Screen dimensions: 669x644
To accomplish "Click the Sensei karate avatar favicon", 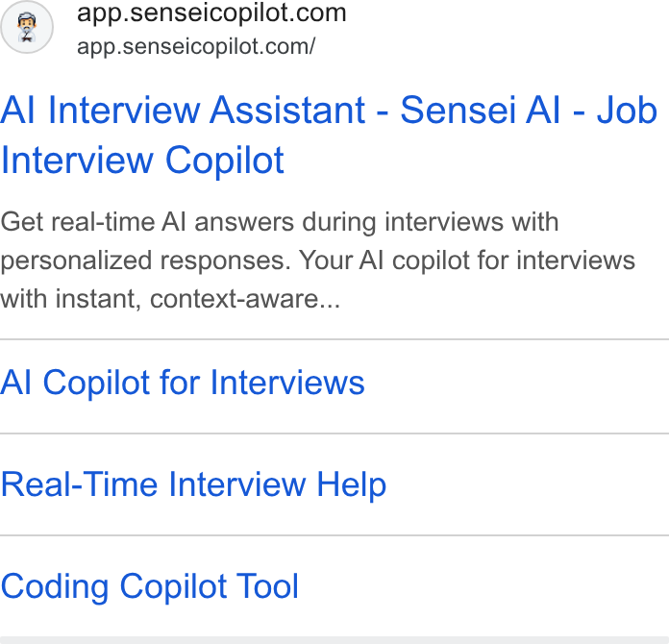I will tap(27, 27).
